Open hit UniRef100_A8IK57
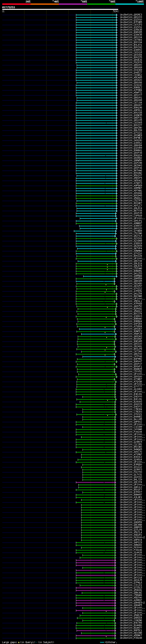The height and width of the screenshot is (644, 146). (x=131, y=286)
